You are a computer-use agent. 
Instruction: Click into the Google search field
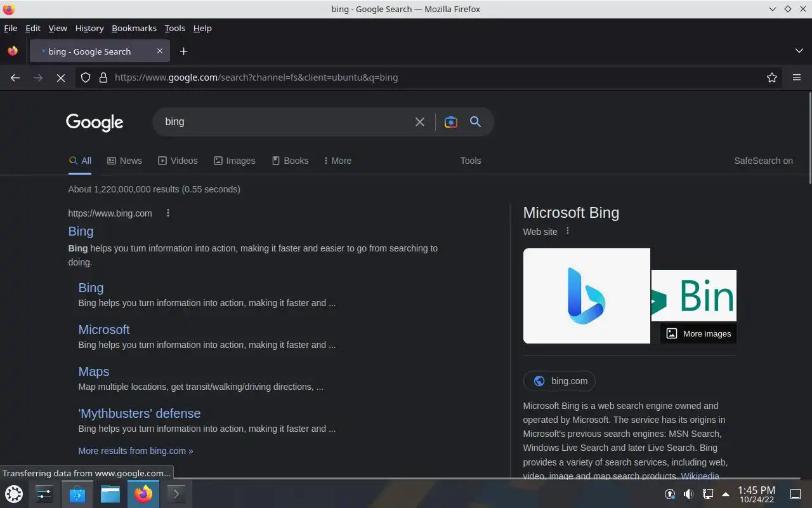[285, 122]
